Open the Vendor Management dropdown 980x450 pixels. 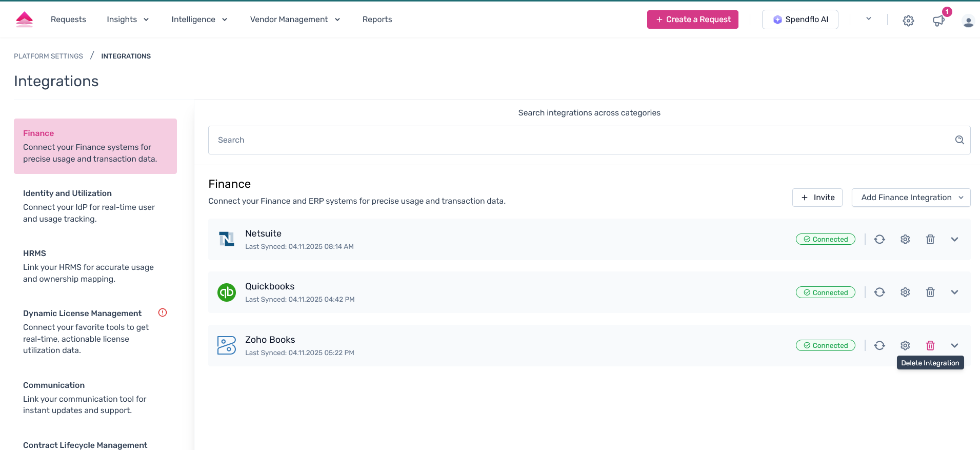pos(295,19)
